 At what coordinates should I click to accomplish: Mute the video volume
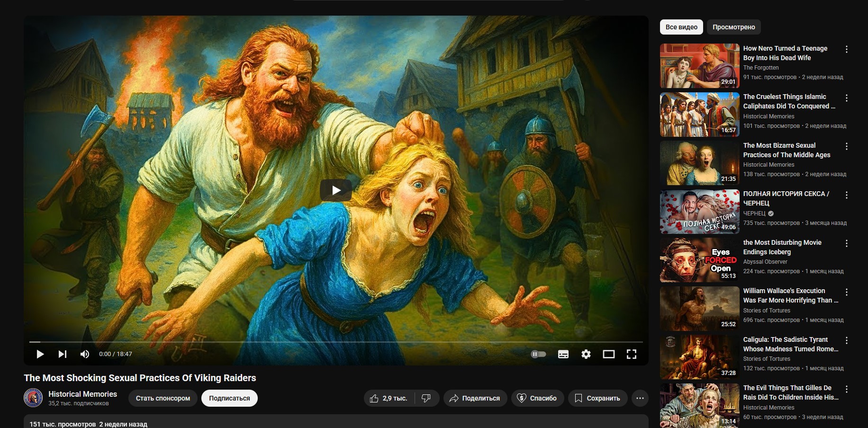point(85,354)
